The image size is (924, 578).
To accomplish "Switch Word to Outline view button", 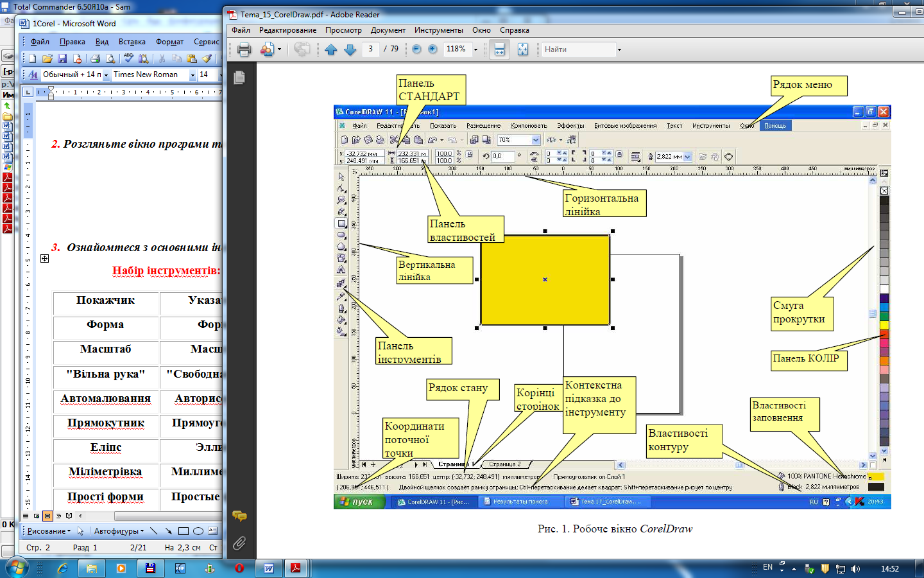I will coord(58,516).
